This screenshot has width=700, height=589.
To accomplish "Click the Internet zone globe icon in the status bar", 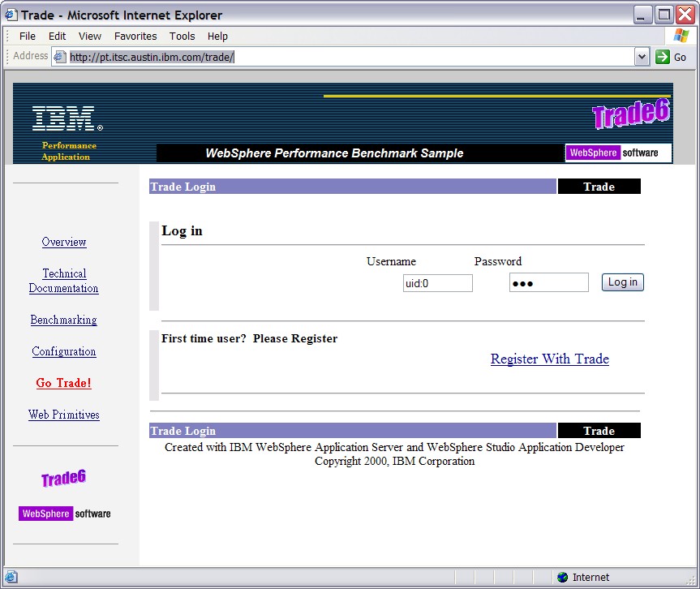I will click(562, 577).
